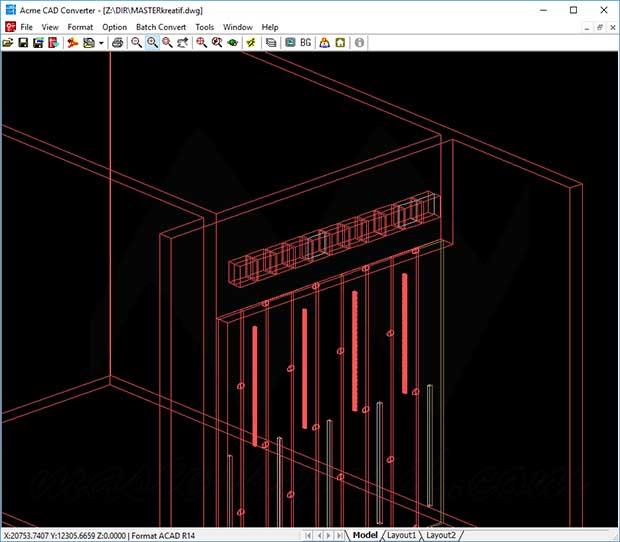Click the Acme CAD Converter title bar icon
620x542 pixels.
11,10
